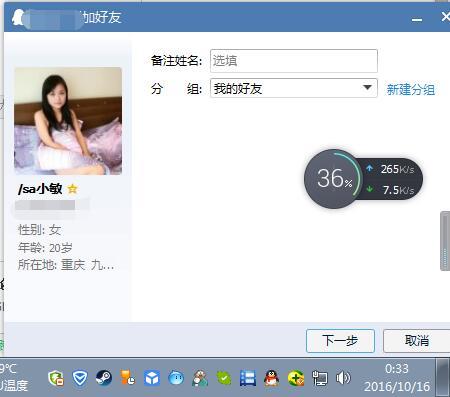Click the 下一步 button
The width and height of the screenshot is (450, 397).
click(x=340, y=341)
